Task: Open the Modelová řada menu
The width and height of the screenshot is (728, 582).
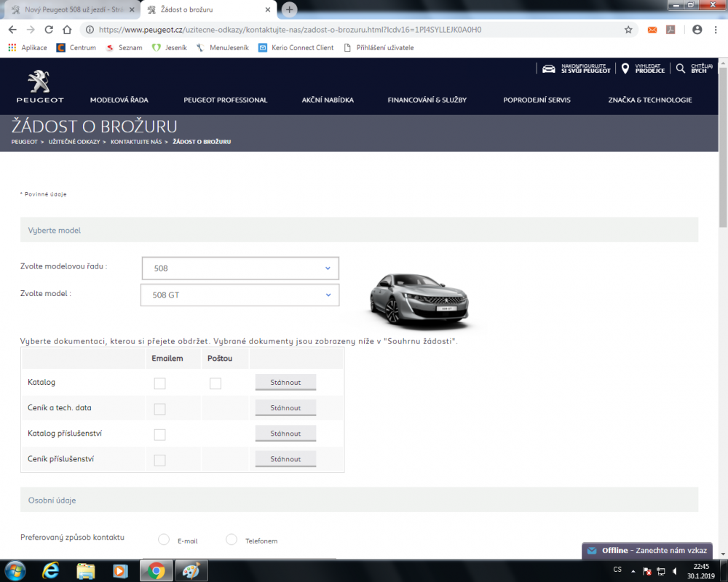Action: pyautogui.click(x=119, y=100)
